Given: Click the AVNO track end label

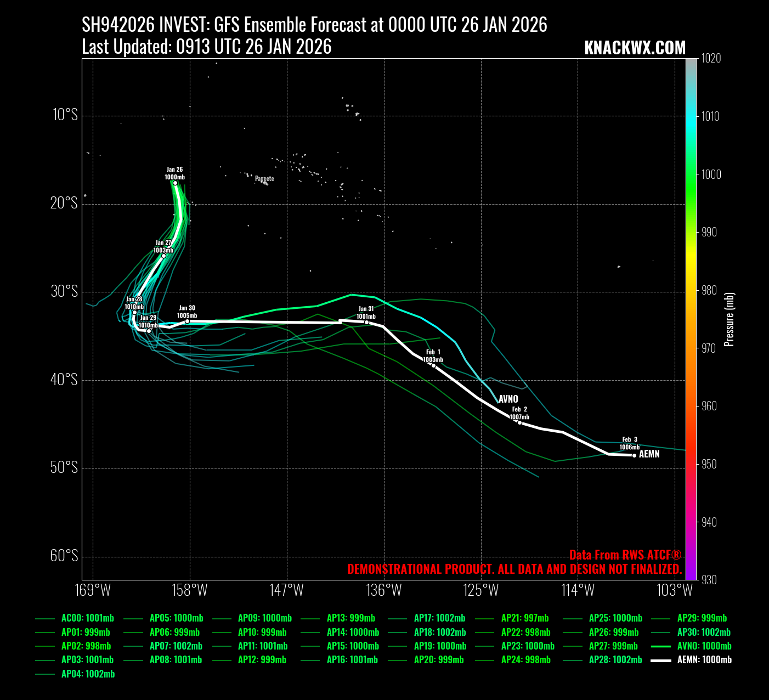Looking at the screenshot, I should coord(508,399).
